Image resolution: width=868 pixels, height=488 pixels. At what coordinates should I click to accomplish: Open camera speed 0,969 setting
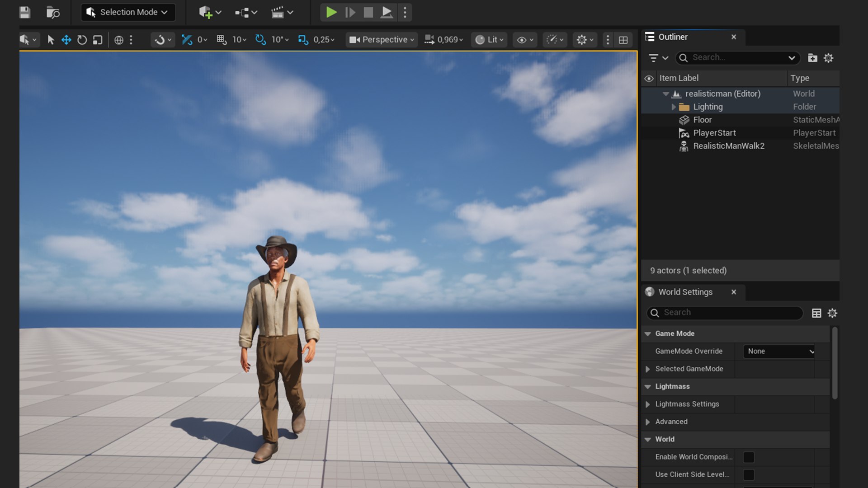[x=443, y=40]
